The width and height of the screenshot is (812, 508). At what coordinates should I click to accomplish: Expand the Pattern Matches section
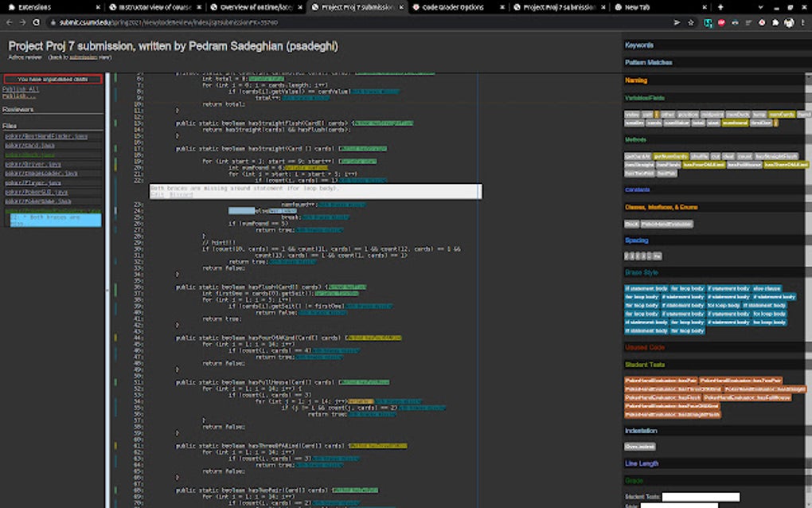point(648,62)
